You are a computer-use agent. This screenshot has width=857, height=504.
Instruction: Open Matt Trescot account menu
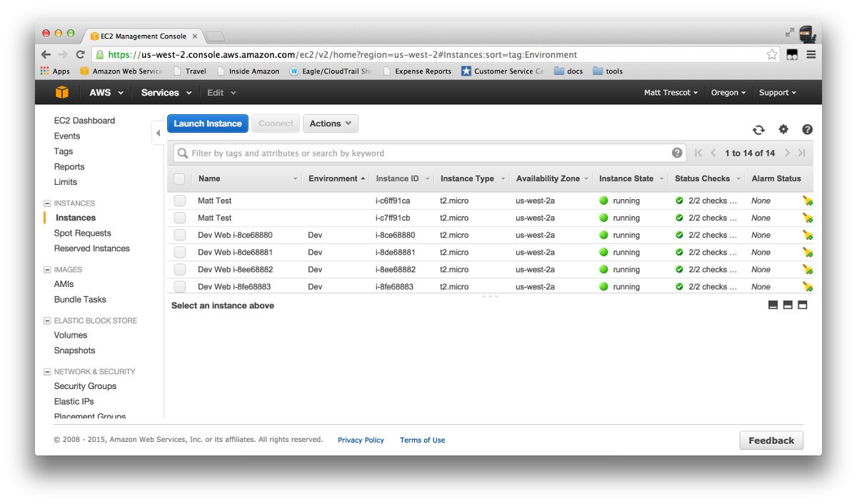[x=671, y=93]
